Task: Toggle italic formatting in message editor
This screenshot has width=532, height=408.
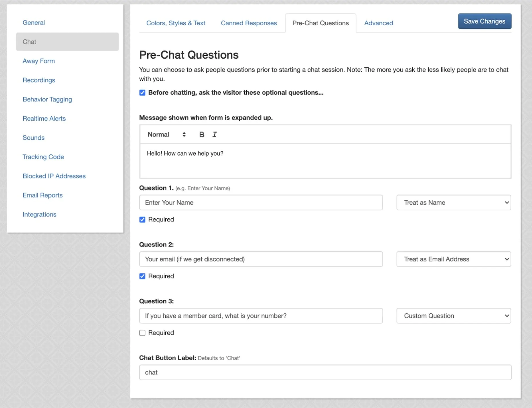Action: 215,135
